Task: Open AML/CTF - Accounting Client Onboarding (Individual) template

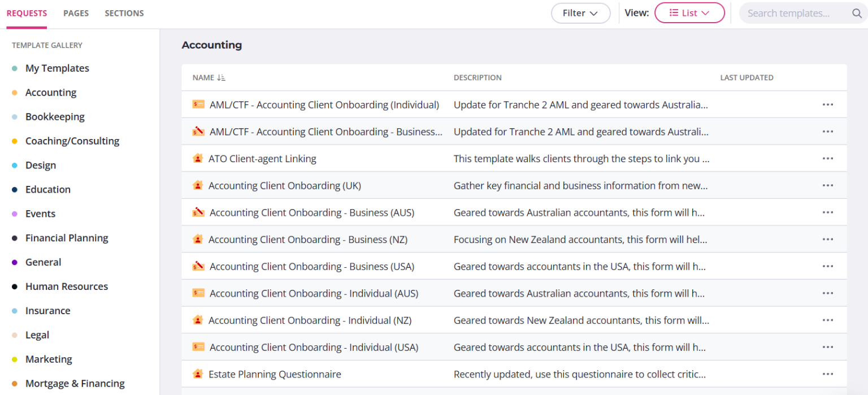Action: (324, 105)
